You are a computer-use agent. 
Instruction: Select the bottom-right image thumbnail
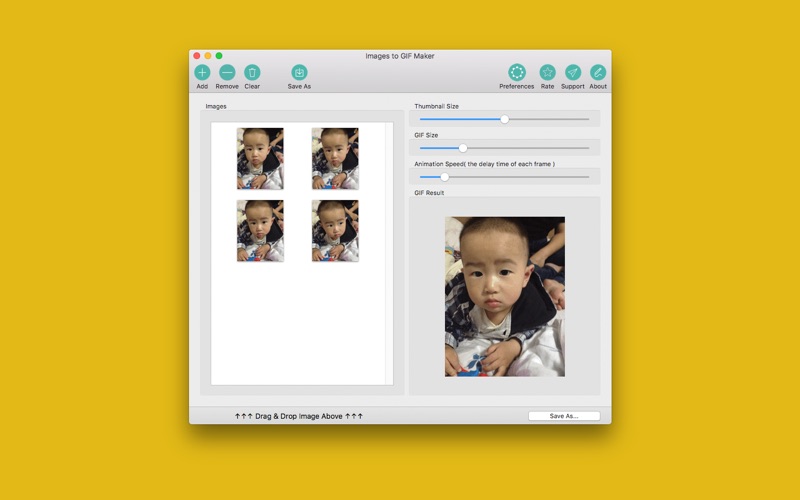point(335,231)
